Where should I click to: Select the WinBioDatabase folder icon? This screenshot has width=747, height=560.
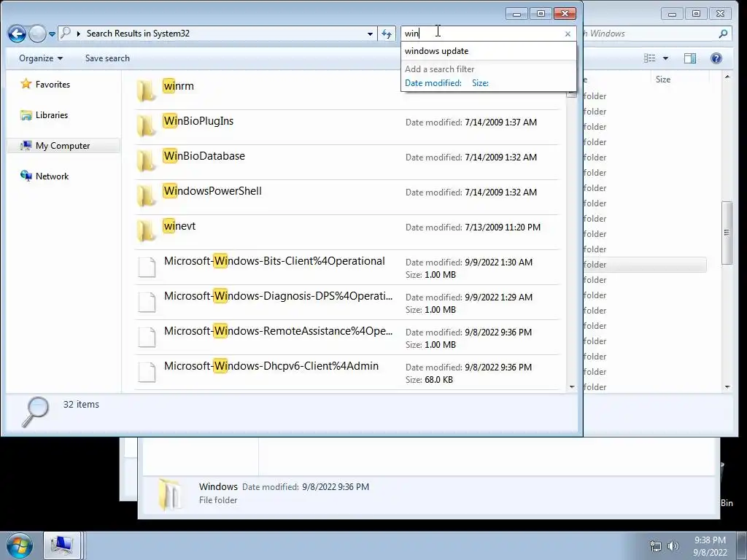[x=146, y=160]
